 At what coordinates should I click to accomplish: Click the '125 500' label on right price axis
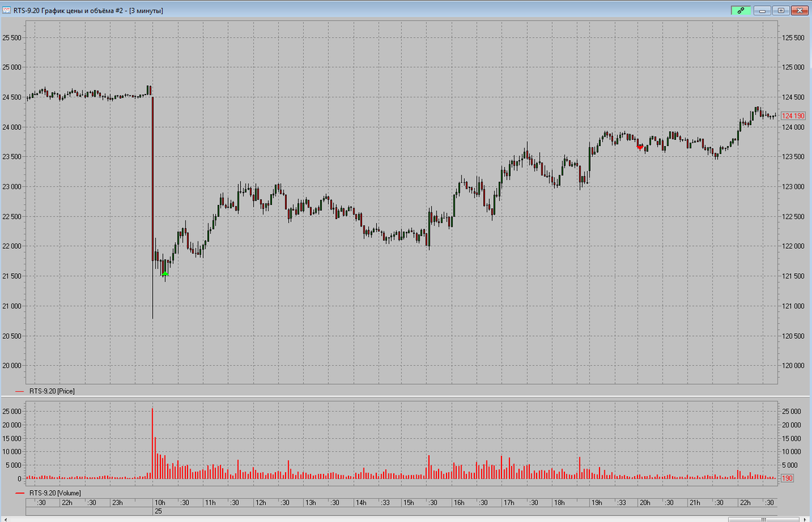793,38
